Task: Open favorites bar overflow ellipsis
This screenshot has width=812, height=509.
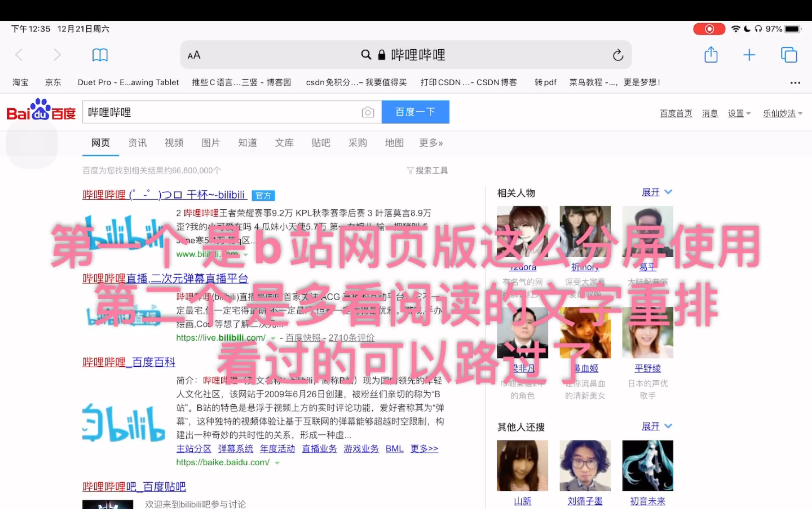Action: click(x=795, y=82)
